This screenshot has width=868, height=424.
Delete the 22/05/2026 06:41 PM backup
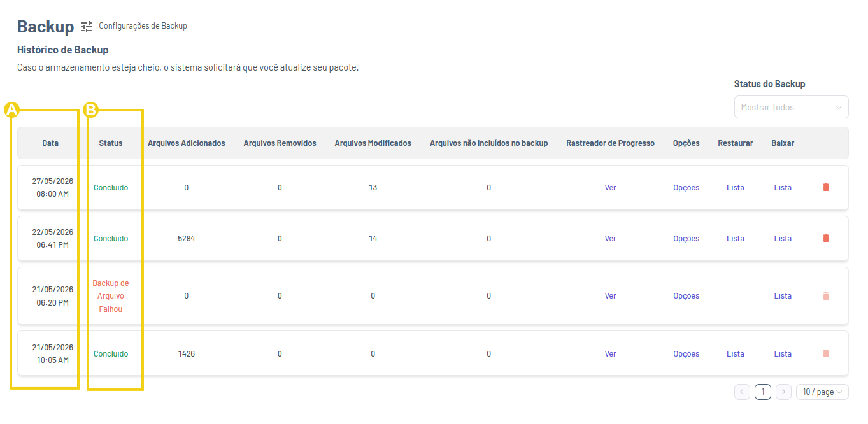(x=826, y=238)
